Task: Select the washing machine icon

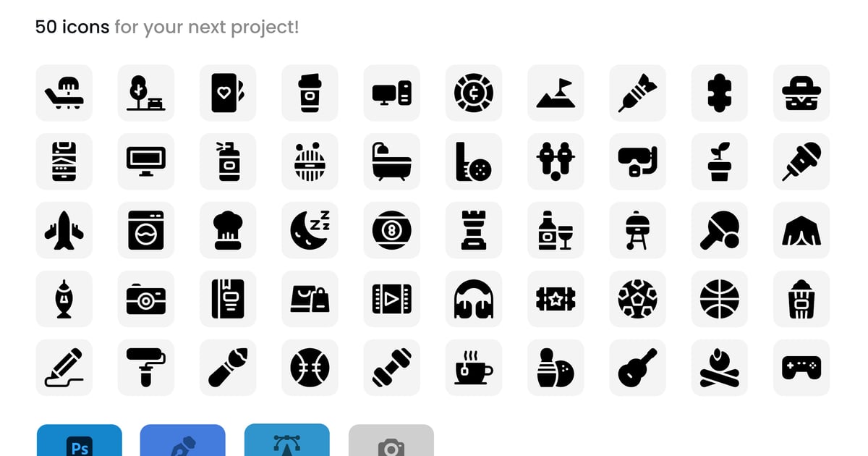Action: [146, 230]
